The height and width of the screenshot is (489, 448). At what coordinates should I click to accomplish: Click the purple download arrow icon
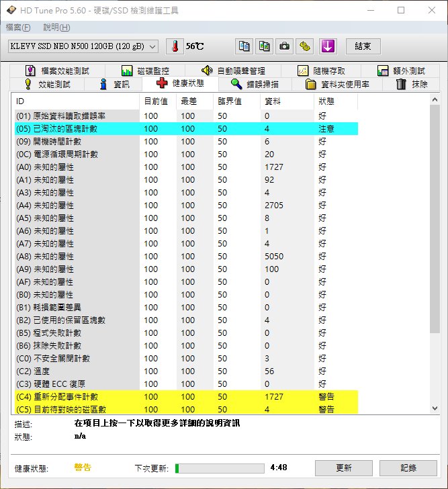pos(328,46)
